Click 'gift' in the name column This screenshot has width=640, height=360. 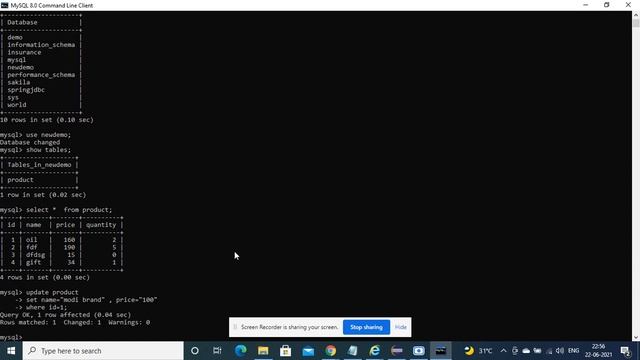[33, 262]
